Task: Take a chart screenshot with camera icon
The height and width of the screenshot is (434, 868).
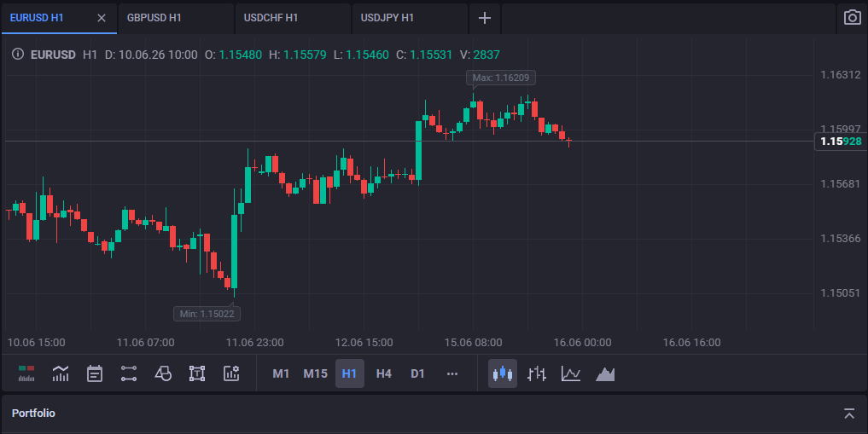Action: [x=852, y=18]
